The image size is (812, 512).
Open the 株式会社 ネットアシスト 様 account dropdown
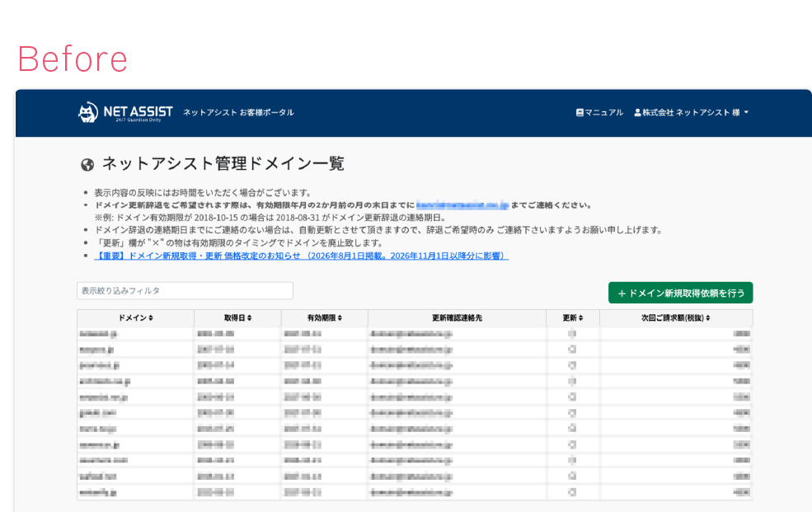692,112
